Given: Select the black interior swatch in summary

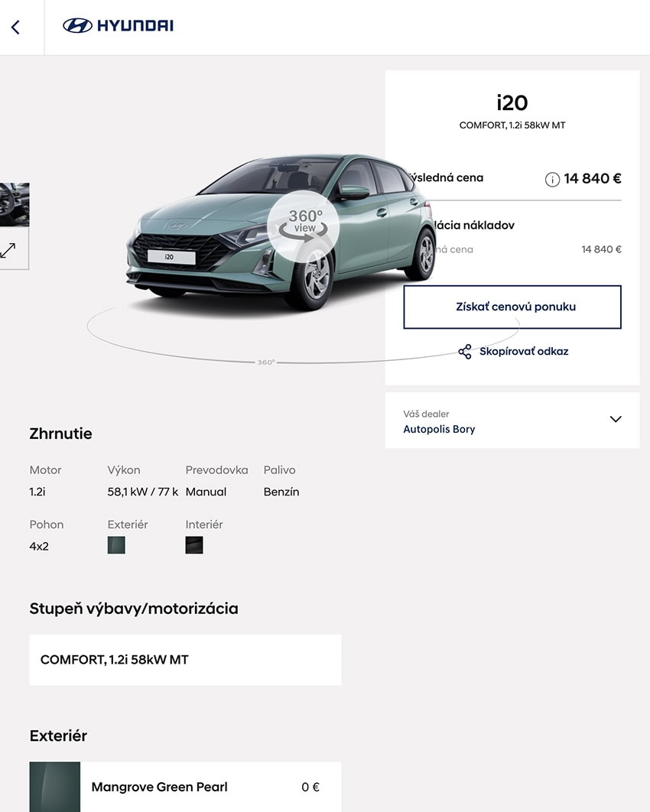Looking at the screenshot, I should 194,545.
